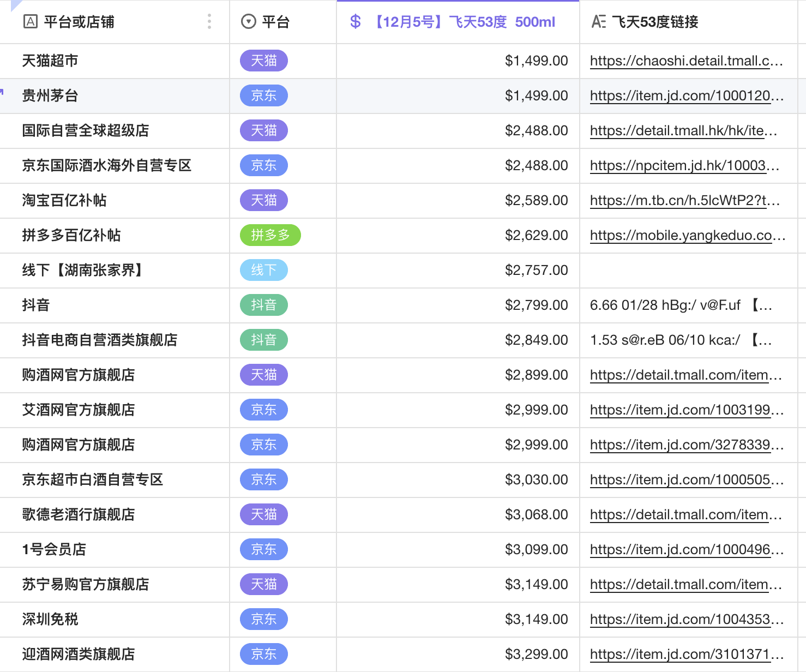Image resolution: width=806 pixels, height=672 pixels.
Task: Click the currency icon in the 飞天53度 500ml header
Action: pos(356,22)
